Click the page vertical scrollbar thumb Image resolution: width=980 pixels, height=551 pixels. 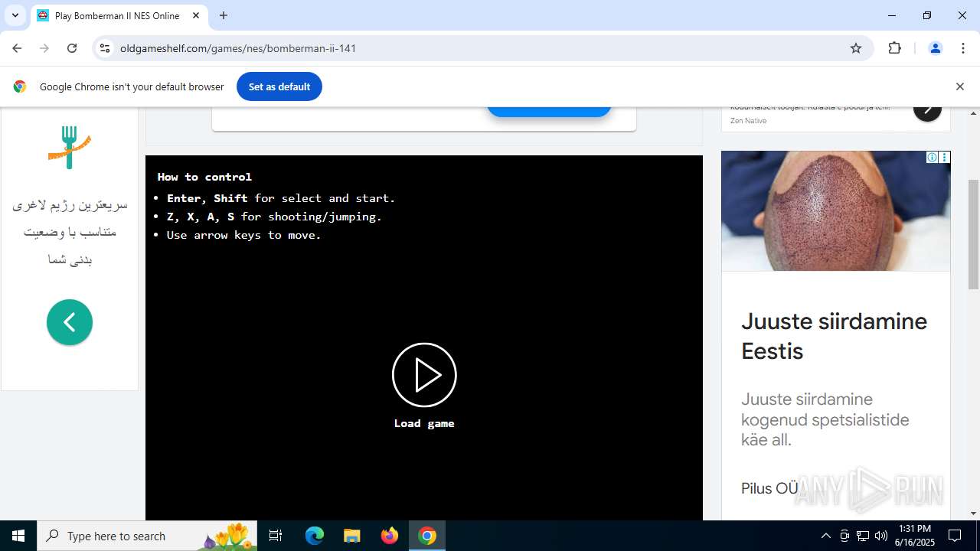click(x=974, y=234)
